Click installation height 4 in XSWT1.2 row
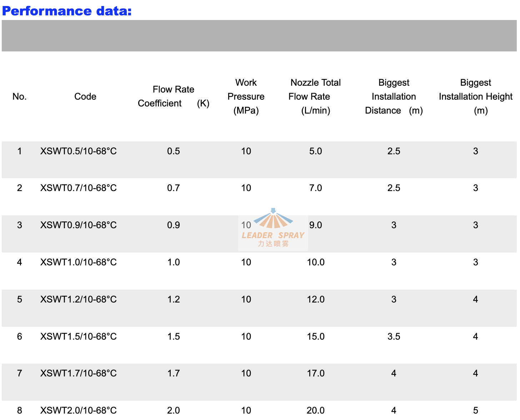Screen dimensions: 520x420 (476, 299)
